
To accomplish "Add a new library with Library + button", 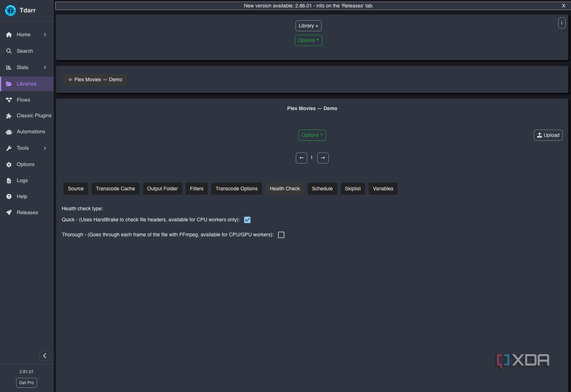I will [x=308, y=26].
